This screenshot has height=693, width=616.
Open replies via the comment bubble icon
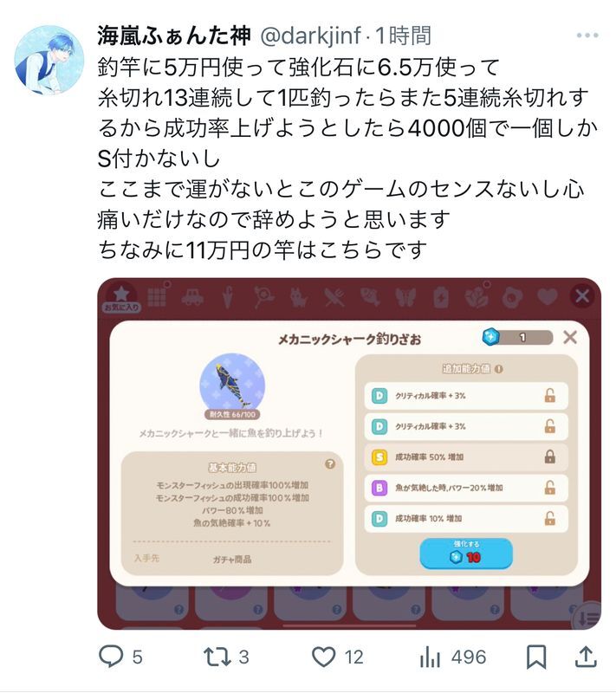(x=111, y=657)
